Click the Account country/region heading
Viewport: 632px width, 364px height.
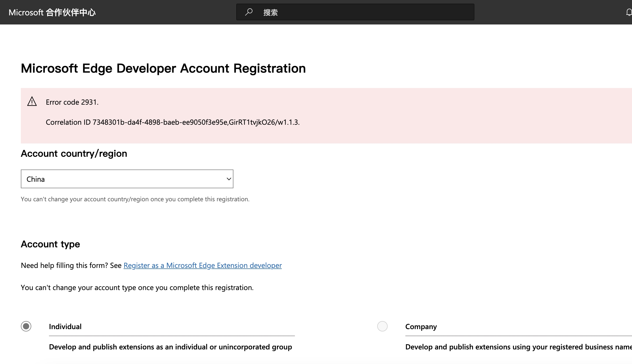click(74, 153)
